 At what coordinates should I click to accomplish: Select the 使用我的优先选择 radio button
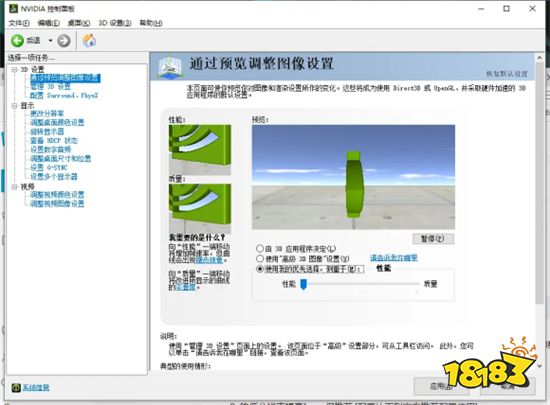[x=260, y=269]
